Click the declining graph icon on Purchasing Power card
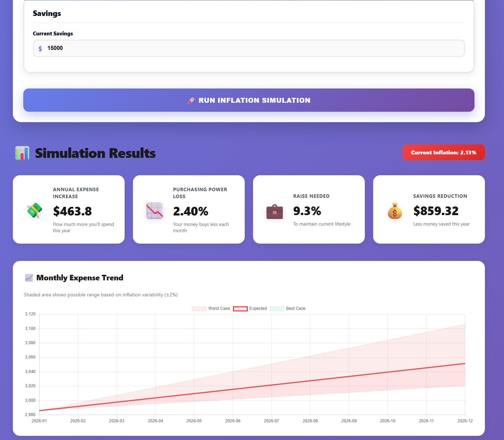This screenshot has width=504, height=440. pyautogui.click(x=154, y=211)
